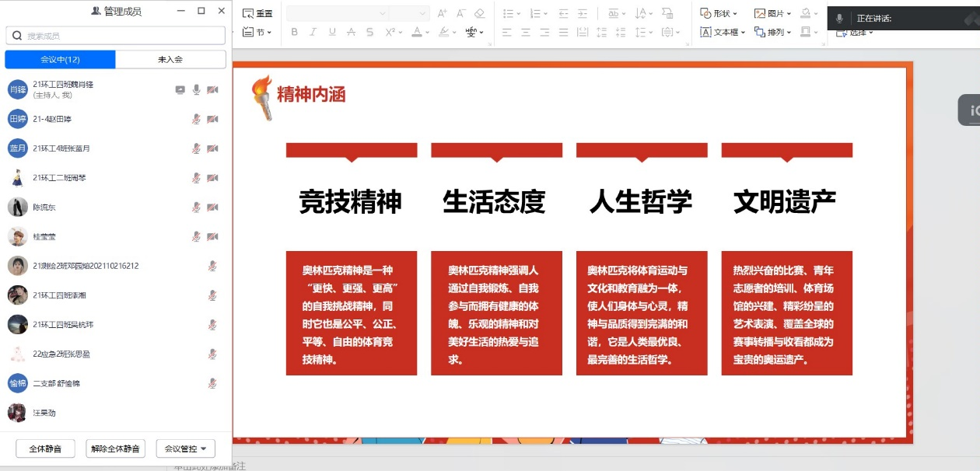Click the Bold formatting icon
980x471 pixels.
click(x=294, y=32)
